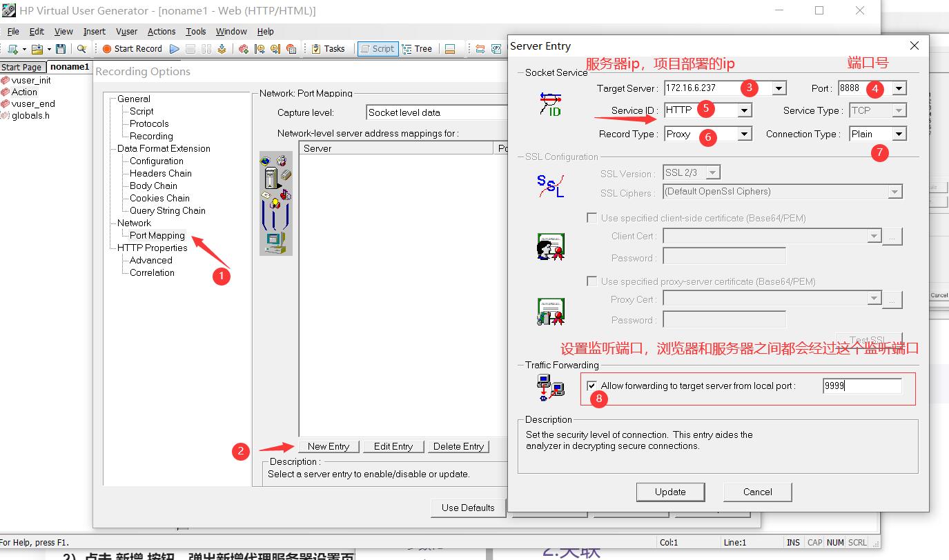
Task: Open the Tools menu
Action: click(196, 31)
